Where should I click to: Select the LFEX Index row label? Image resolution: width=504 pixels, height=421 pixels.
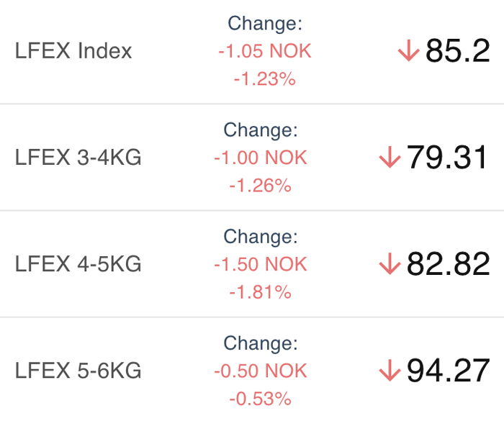[73, 51]
